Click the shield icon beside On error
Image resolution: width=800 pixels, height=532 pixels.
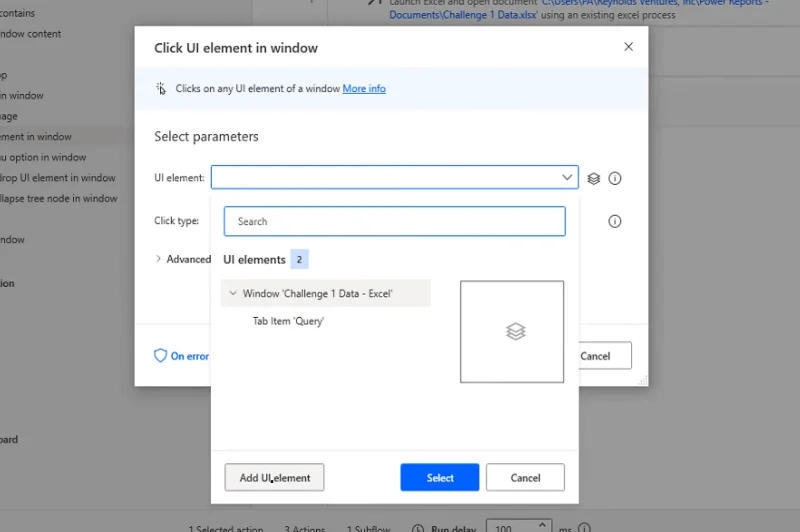[160, 356]
